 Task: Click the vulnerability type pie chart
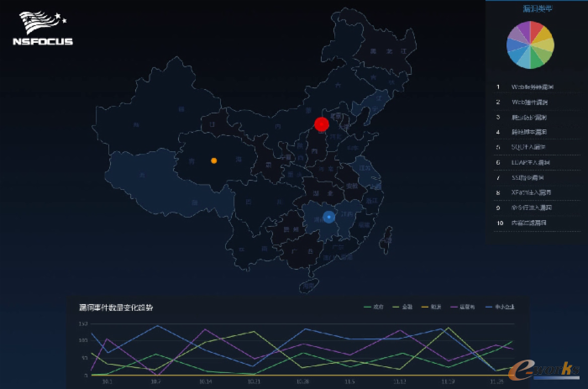[x=530, y=45]
